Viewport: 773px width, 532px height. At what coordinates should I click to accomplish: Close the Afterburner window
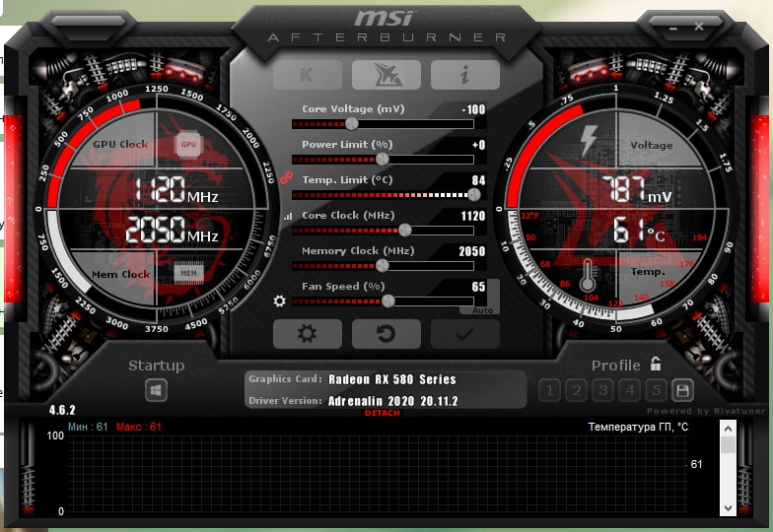(x=698, y=26)
